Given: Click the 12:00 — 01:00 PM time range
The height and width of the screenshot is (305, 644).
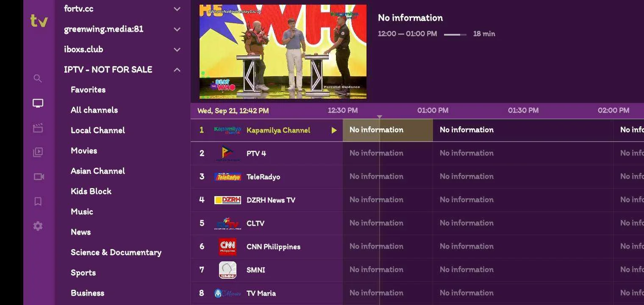Looking at the screenshot, I should 407,34.
